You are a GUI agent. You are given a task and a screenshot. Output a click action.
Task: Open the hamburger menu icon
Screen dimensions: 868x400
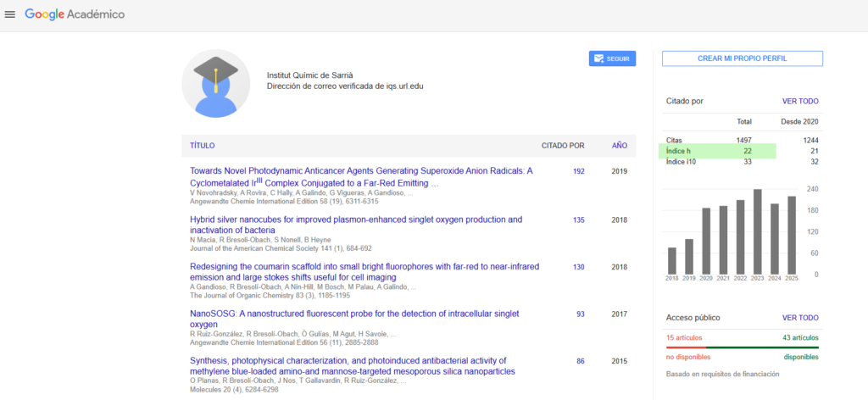pos(10,14)
